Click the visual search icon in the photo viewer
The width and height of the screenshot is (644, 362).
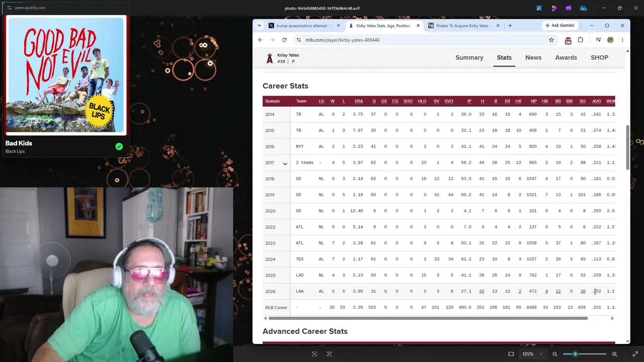click(314, 354)
